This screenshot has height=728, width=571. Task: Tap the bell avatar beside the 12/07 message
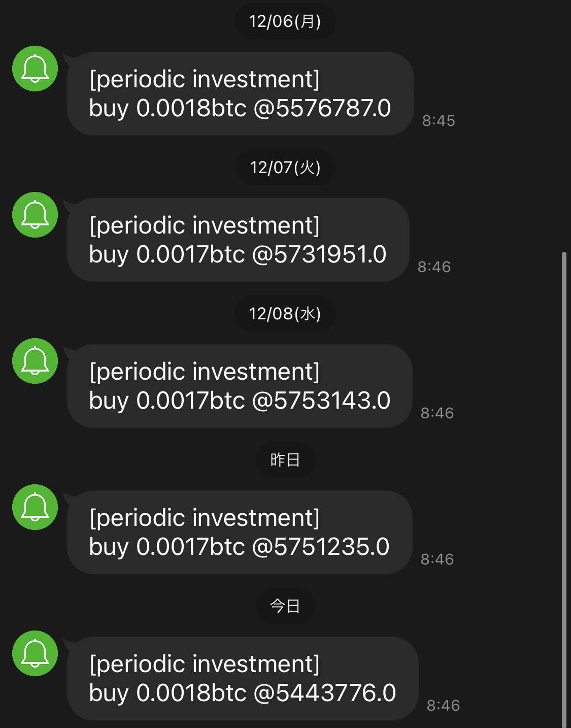[35, 215]
